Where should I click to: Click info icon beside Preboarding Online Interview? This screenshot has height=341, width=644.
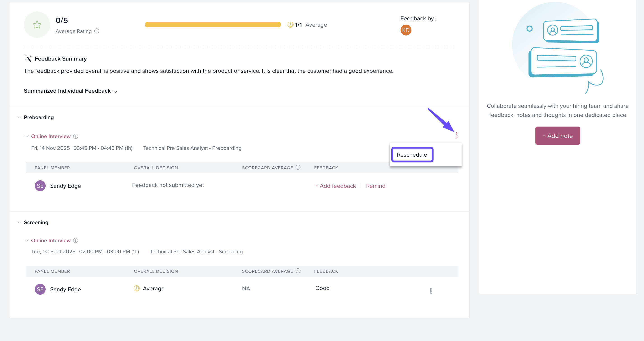(x=75, y=136)
